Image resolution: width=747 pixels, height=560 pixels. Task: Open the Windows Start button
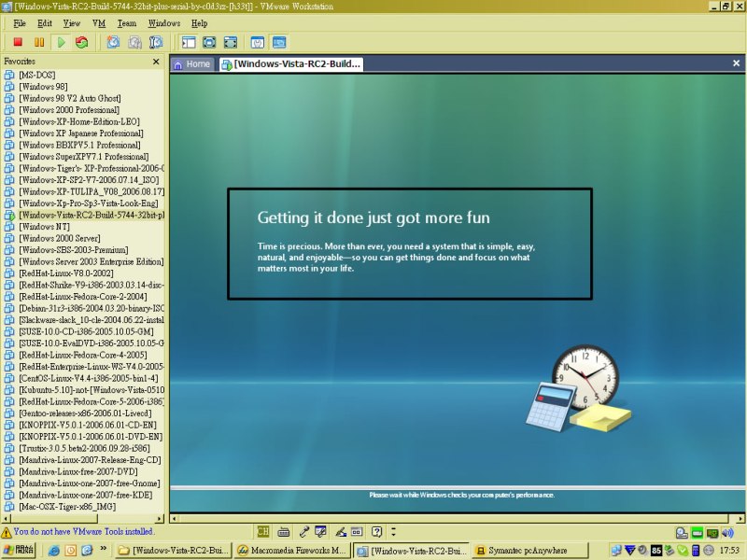coord(19,550)
